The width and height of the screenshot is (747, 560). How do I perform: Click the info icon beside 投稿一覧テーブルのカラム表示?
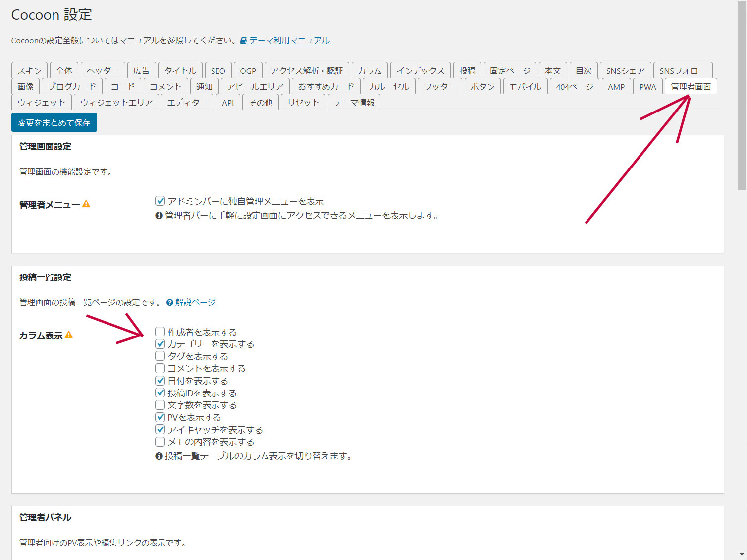tap(159, 456)
